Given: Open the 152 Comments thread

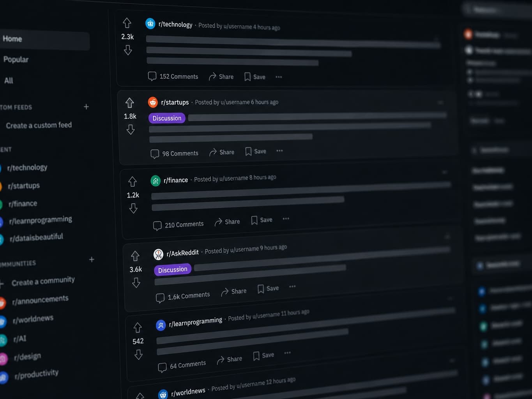Looking at the screenshot, I should (x=173, y=76).
